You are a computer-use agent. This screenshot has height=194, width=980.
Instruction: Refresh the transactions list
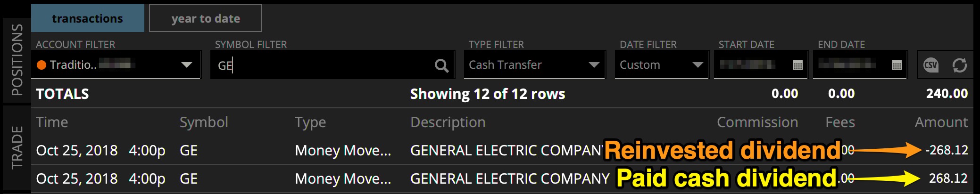tap(959, 65)
